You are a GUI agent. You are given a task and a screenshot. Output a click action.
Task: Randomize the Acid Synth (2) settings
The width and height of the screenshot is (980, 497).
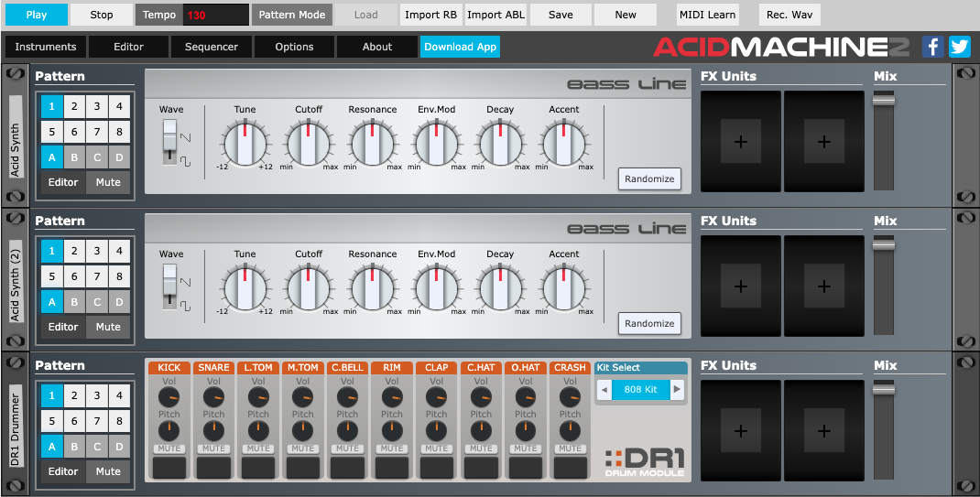point(649,323)
